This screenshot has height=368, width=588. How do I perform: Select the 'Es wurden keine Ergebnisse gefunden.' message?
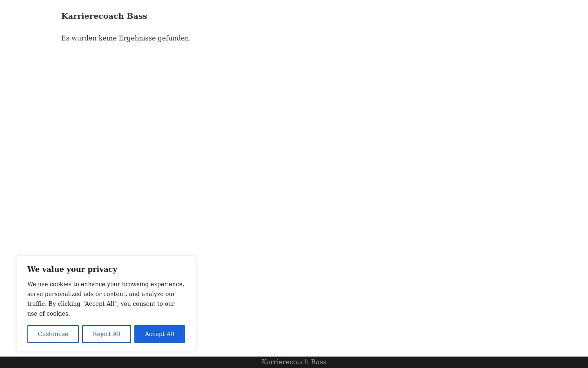tap(126, 38)
